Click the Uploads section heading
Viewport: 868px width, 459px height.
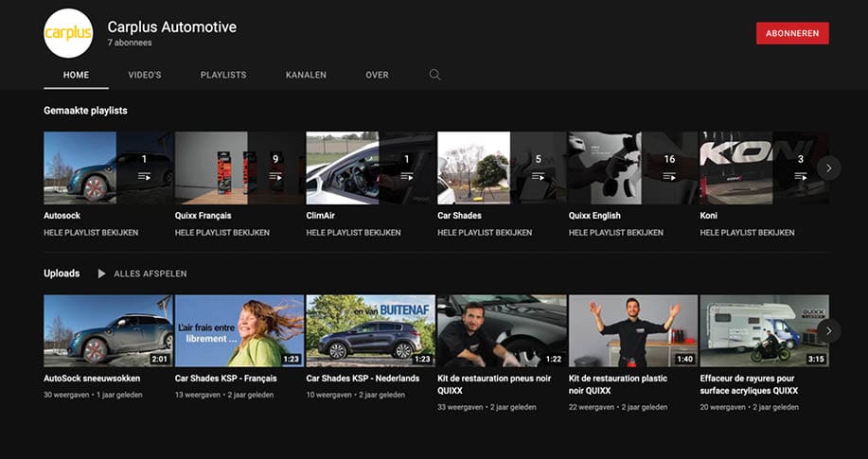point(62,274)
